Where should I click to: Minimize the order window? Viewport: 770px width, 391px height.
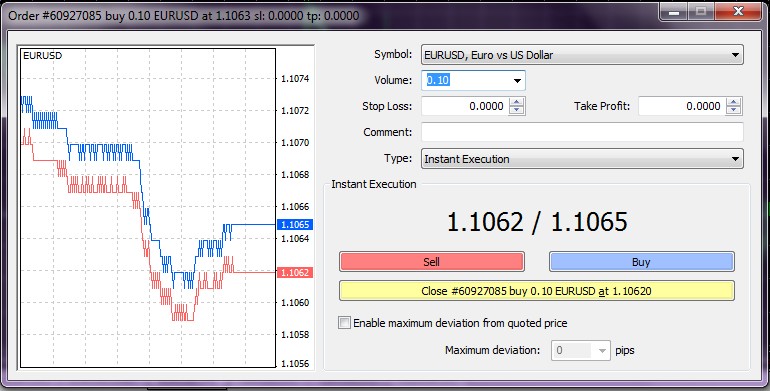click(x=674, y=12)
